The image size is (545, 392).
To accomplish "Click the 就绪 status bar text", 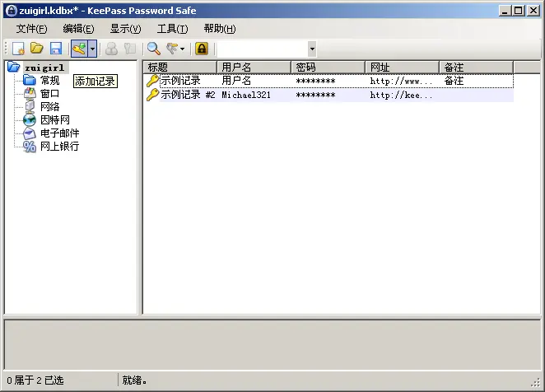I will pos(134,380).
